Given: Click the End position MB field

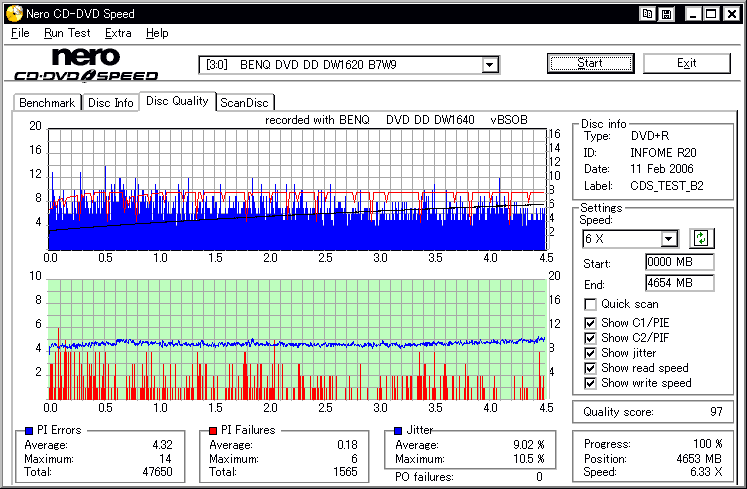Looking at the screenshot, I should tap(679, 283).
